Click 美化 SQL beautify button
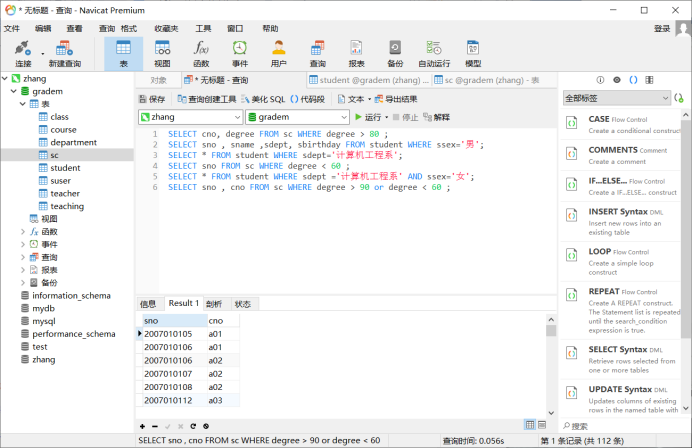The image size is (692, 448). click(263, 99)
